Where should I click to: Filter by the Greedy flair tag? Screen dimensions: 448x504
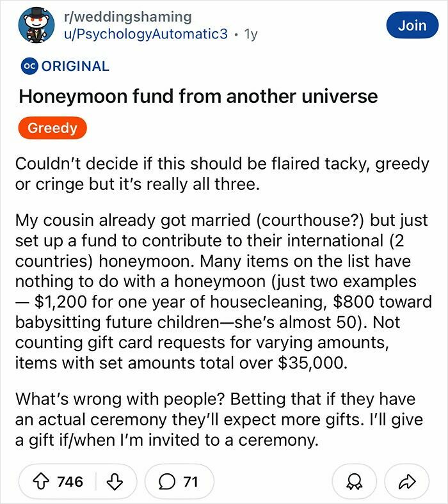52,128
